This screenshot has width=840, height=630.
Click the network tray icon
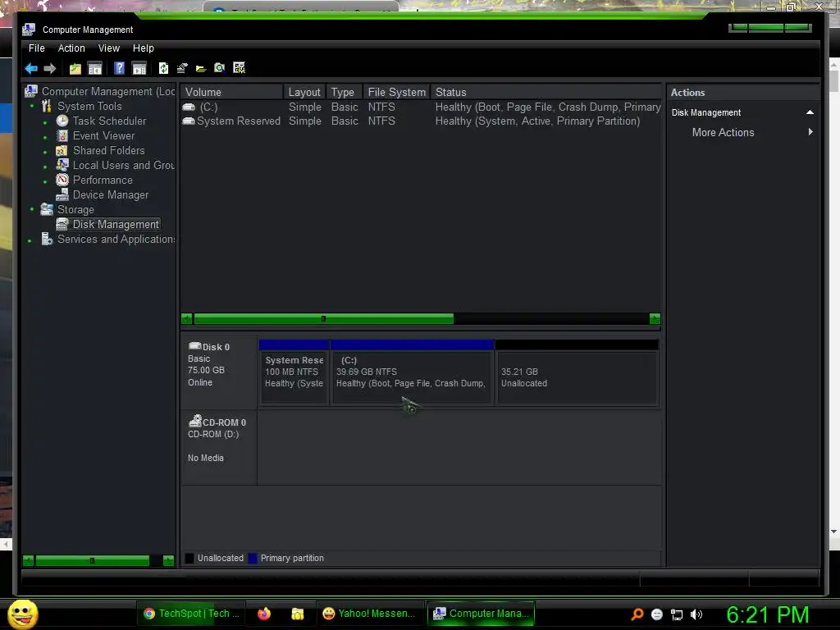click(x=677, y=614)
